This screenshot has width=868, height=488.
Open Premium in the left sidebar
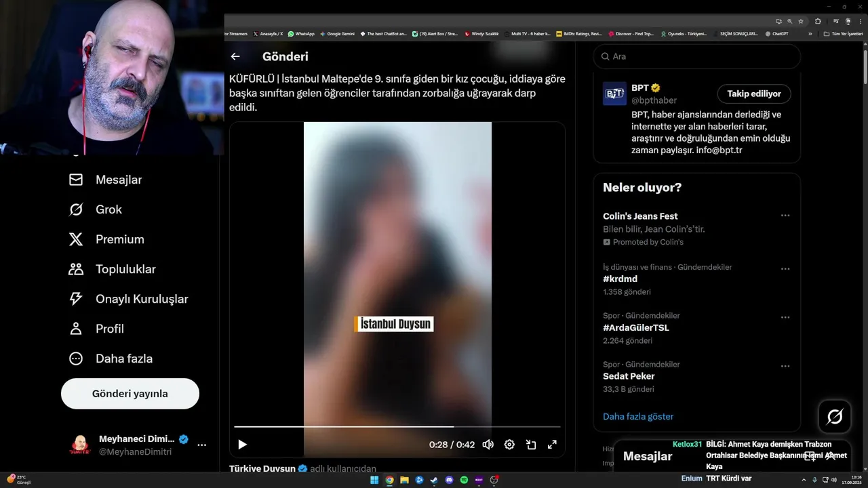(106, 239)
